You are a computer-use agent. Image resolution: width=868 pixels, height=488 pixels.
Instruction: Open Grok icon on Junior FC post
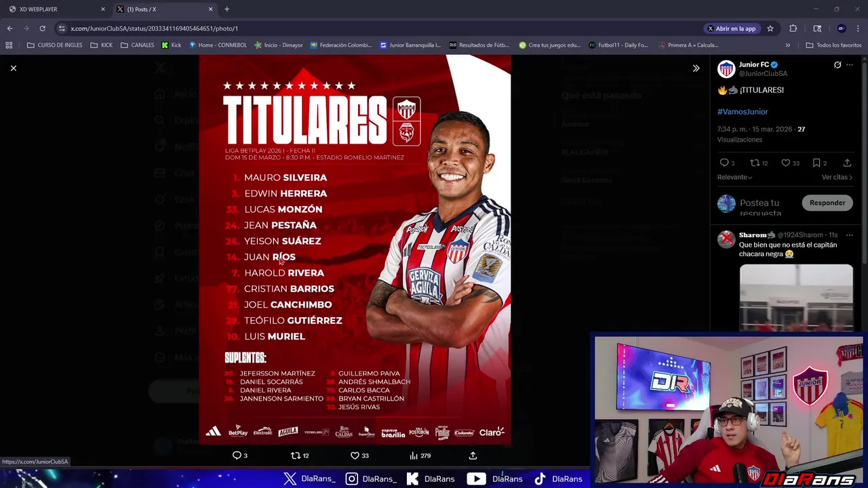tap(837, 65)
